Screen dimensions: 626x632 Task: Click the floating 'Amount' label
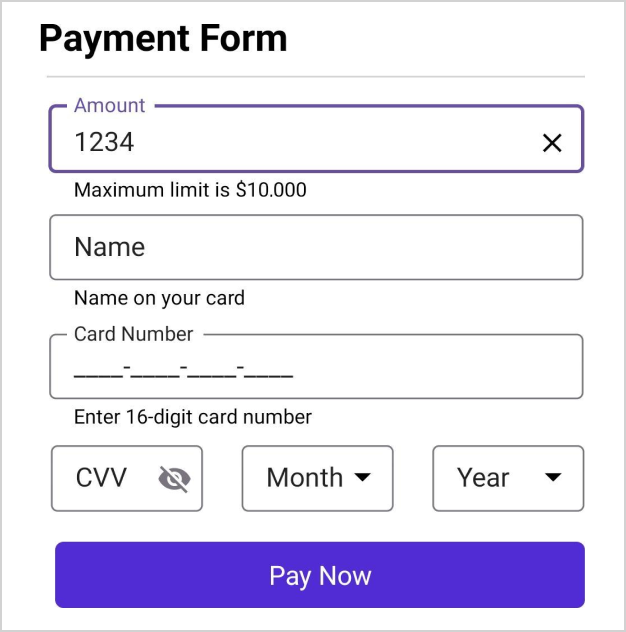[109, 105]
